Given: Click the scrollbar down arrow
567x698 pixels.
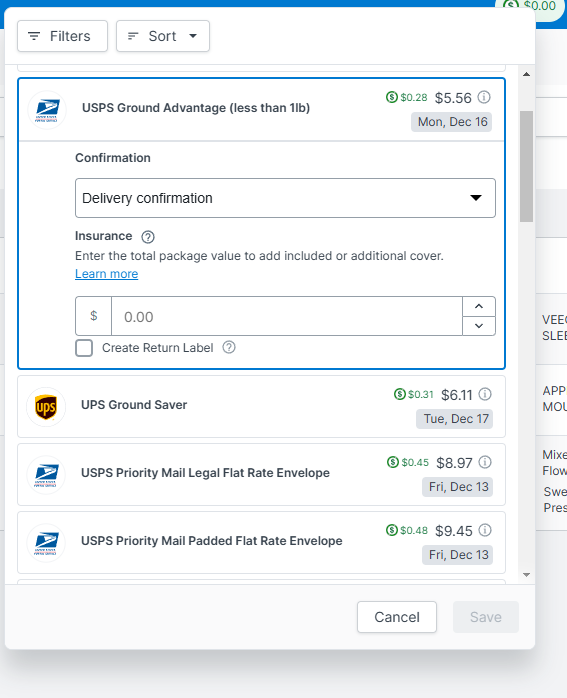Looking at the screenshot, I should tap(526, 575).
